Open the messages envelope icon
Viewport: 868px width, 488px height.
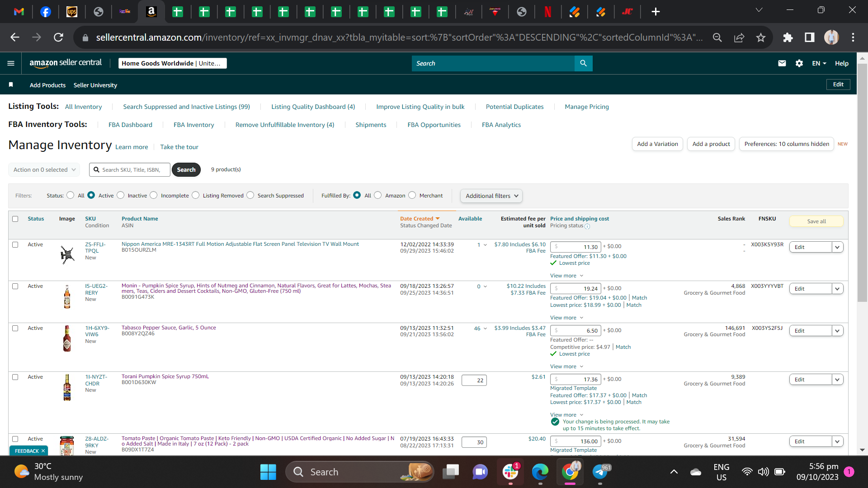tap(782, 63)
